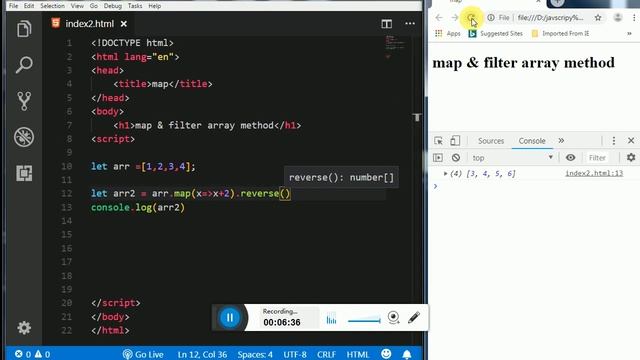
Task: Open the Extensions view in activity bar
Action: click(24, 173)
